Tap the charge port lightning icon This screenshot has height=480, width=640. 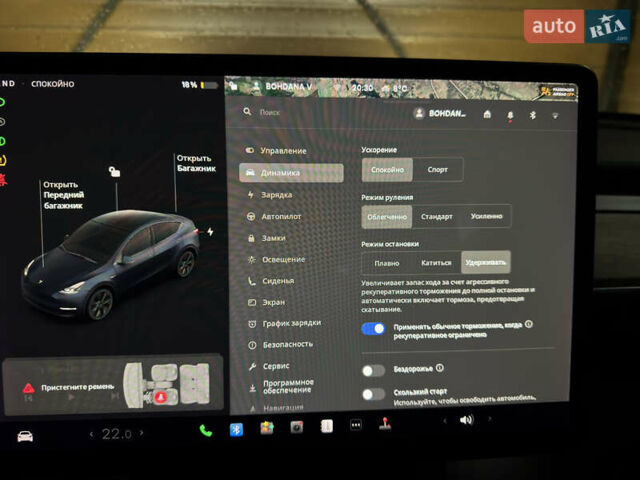(210, 232)
